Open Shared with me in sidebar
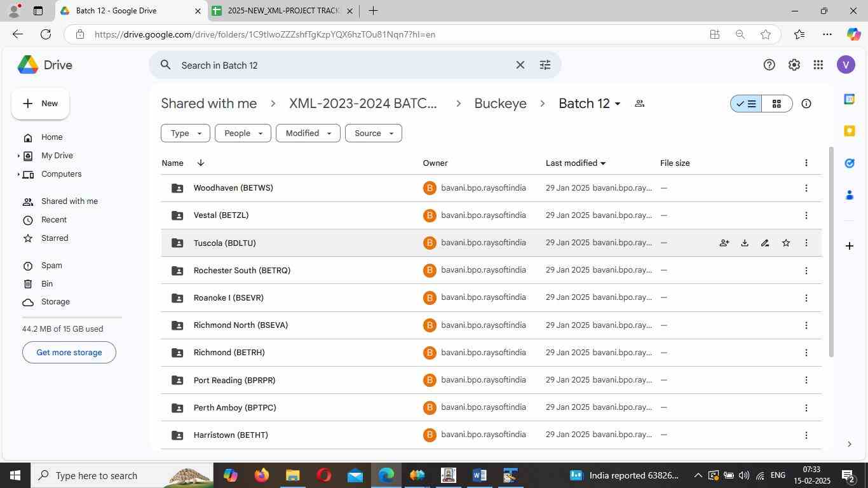Viewport: 868px width, 488px height. [70, 201]
